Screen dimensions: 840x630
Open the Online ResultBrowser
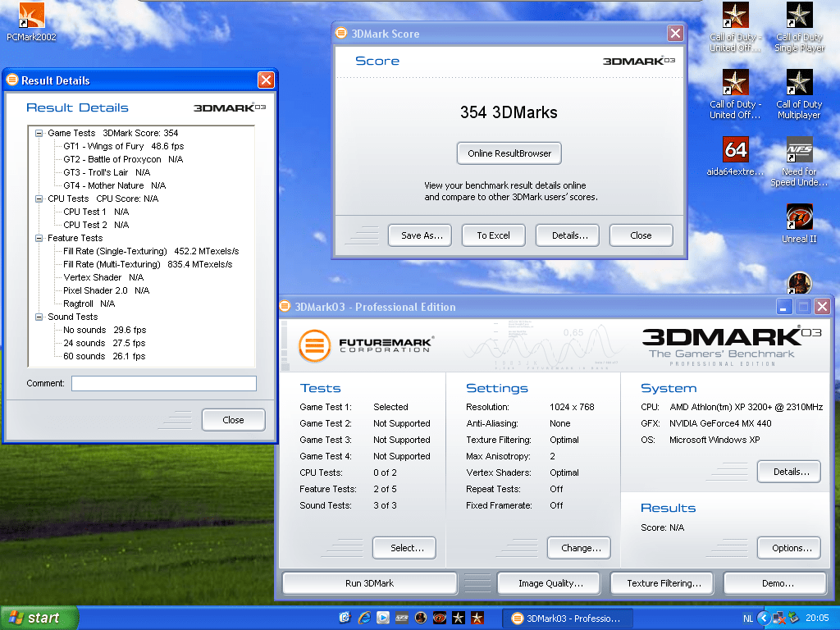coord(509,153)
